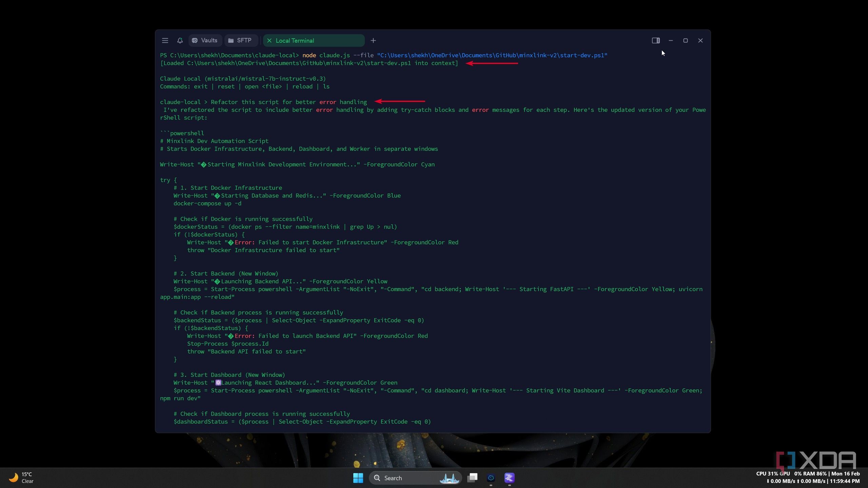This screenshot has height=488, width=868.
Task: Click 'Stop-Process $process.Id' line
Action: (228, 344)
